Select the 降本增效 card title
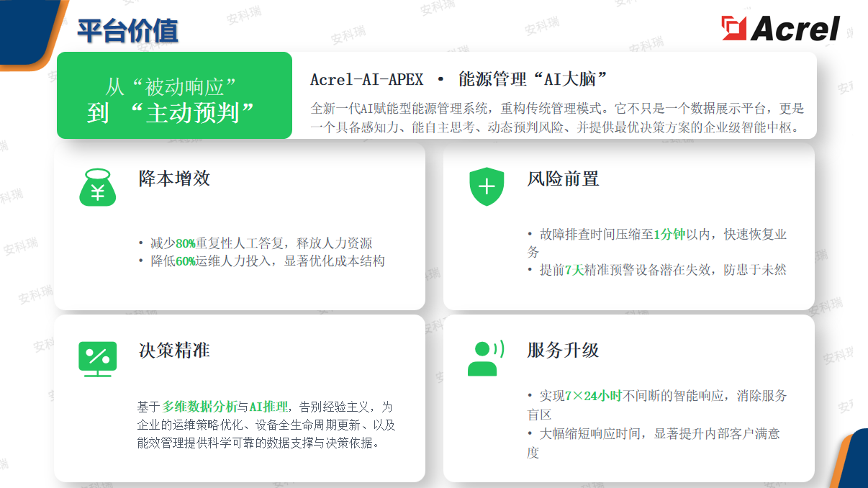This screenshot has height=488, width=868. pyautogui.click(x=174, y=179)
